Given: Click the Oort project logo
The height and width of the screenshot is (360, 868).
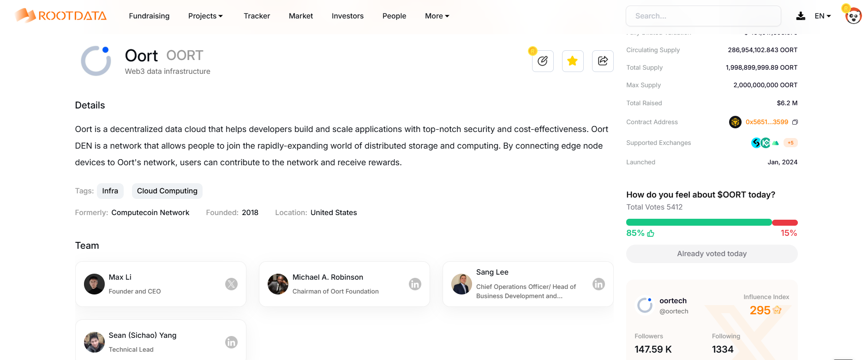Looking at the screenshot, I should pyautogui.click(x=96, y=60).
